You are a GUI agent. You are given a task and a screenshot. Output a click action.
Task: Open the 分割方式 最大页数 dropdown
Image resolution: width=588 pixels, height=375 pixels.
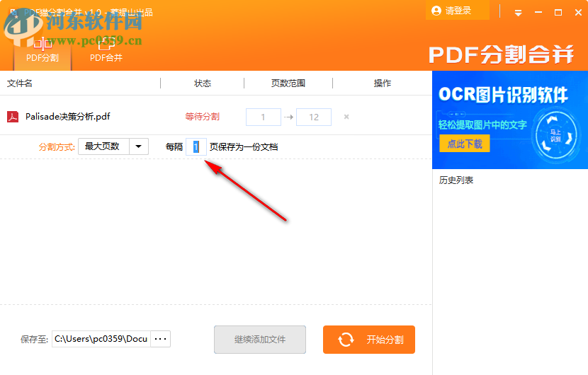113,146
